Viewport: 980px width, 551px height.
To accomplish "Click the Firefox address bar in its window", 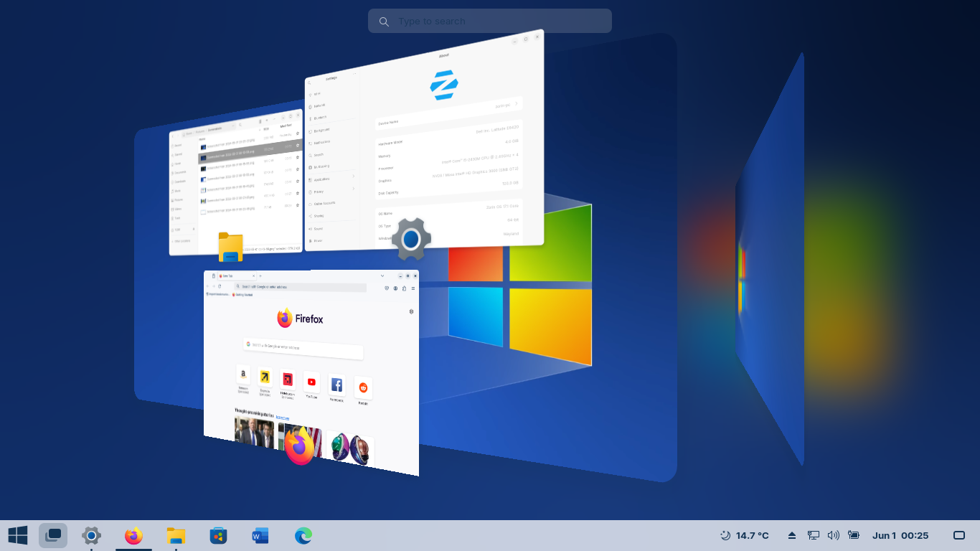I will [x=301, y=287].
